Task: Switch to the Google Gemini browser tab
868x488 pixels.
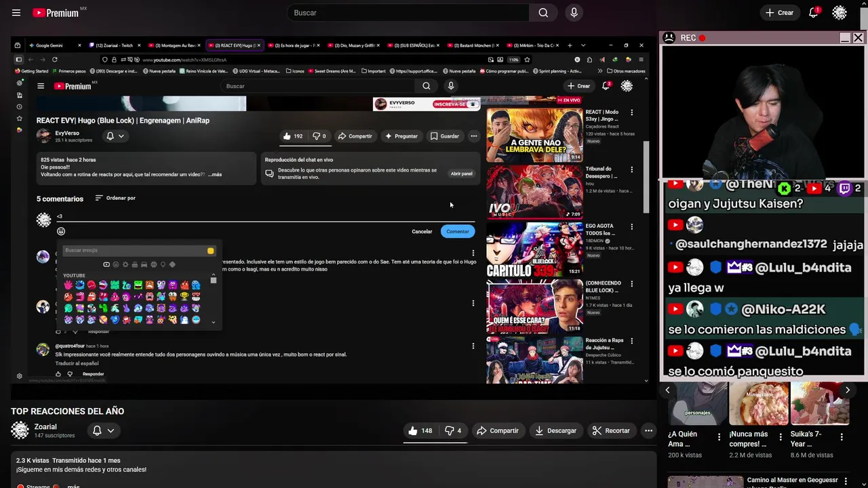Action: click(x=54, y=45)
